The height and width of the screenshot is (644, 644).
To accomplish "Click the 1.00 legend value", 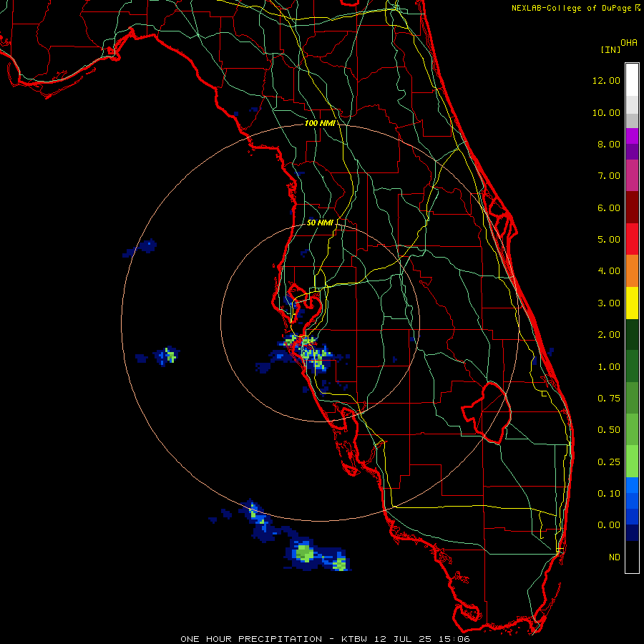I will tap(609, 367).
